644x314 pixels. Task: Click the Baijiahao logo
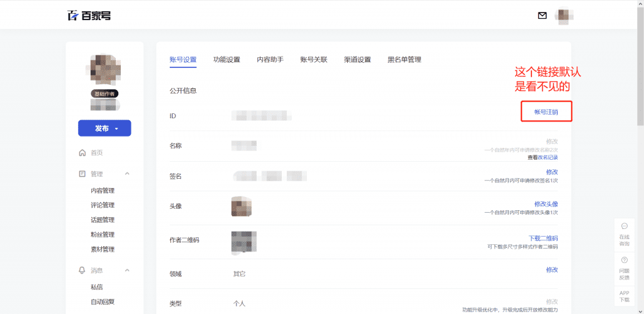89,16
